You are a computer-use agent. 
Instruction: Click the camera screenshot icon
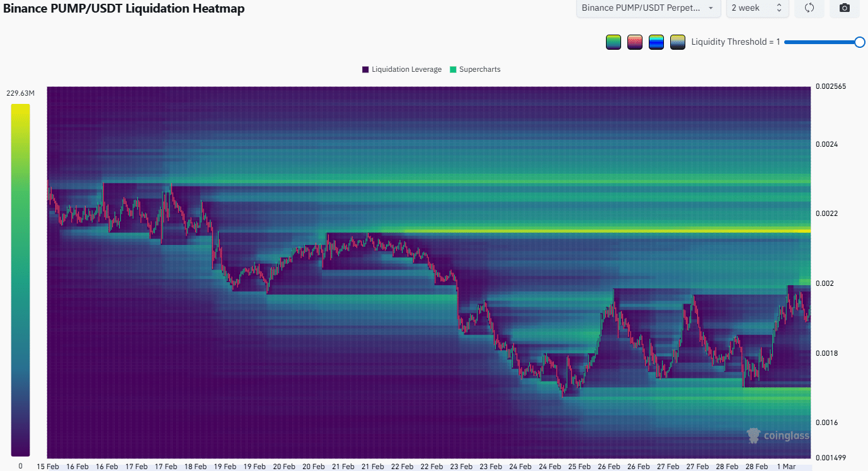[x=845, y=8]
